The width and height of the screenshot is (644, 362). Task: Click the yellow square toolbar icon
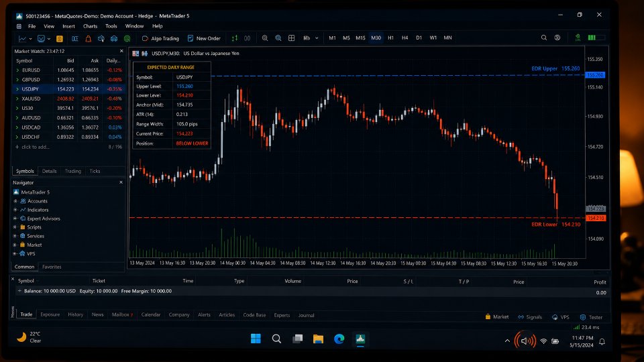pyautogui.click(x=60, y=39)
